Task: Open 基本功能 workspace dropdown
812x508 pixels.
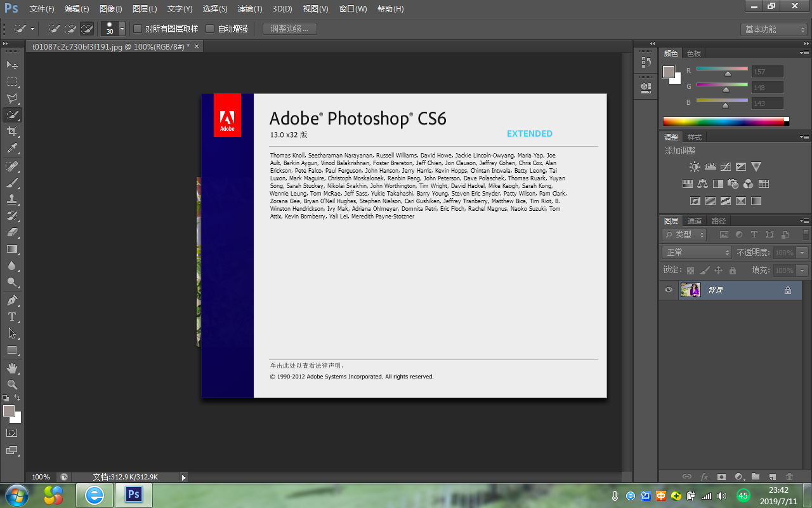Action: pos(773,29)
